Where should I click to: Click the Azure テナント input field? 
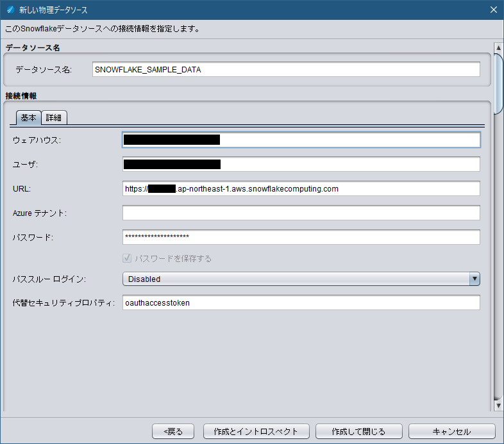[301, 213]
